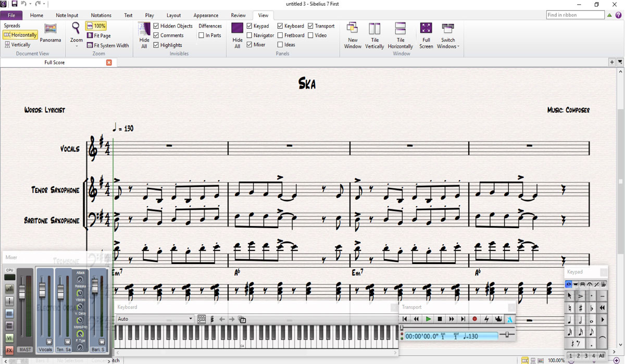Uncheck Transport panel checkbox

click(x=310, y=26)
